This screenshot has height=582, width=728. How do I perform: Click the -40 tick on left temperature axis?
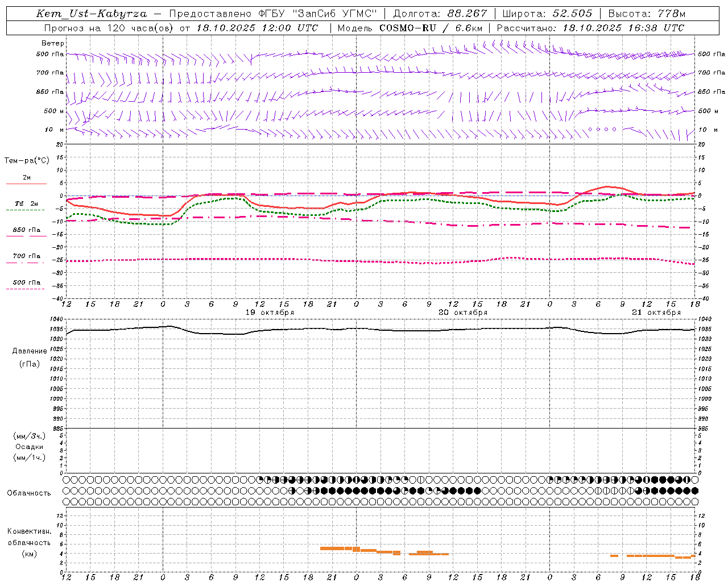[x=59, y=298]
